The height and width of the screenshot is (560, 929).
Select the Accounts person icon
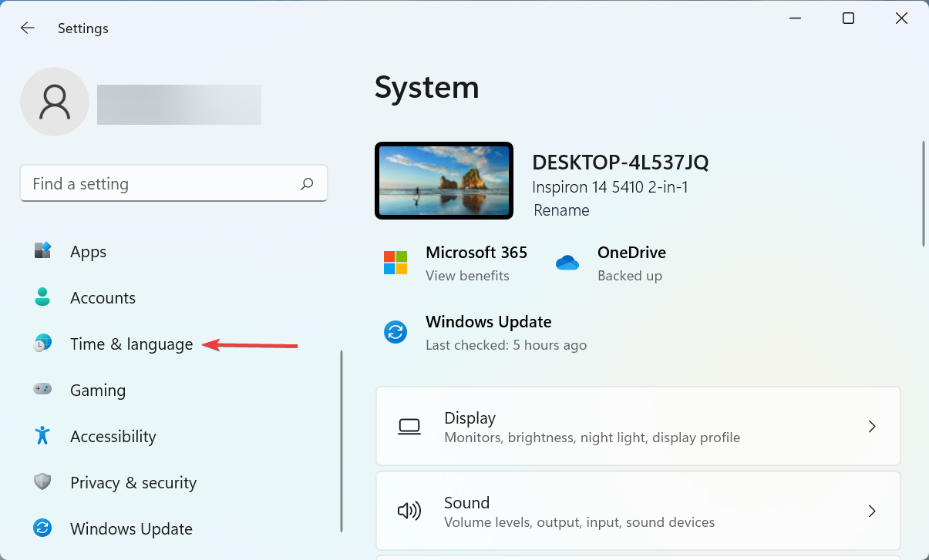tap(42, 297)
